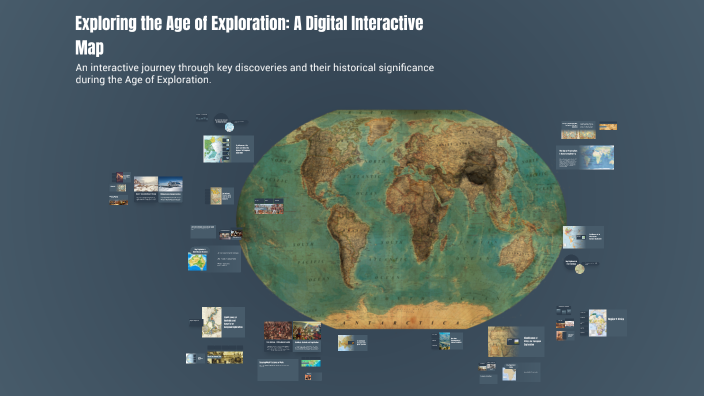Viewport: 704px width, 396px height.
Task: Open the tiny paired thumbnails beside small Africa map
Action: [488, 367]
